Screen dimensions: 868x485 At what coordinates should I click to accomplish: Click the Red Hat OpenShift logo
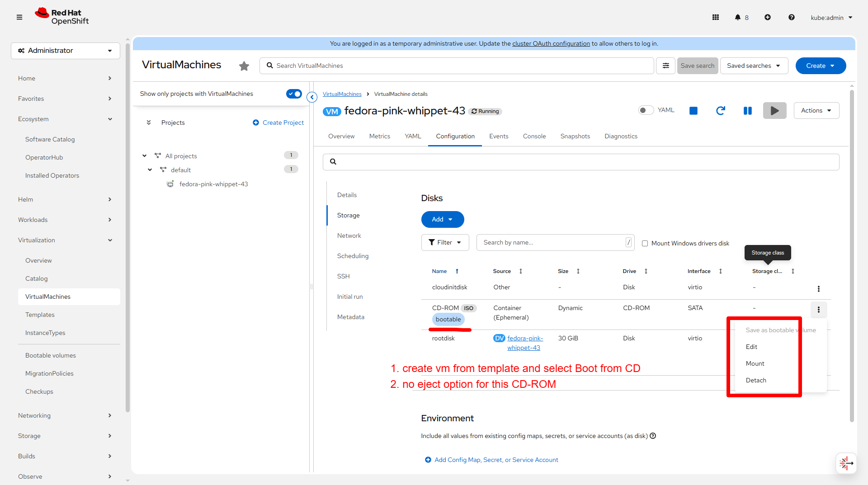(x=62, y=17)
